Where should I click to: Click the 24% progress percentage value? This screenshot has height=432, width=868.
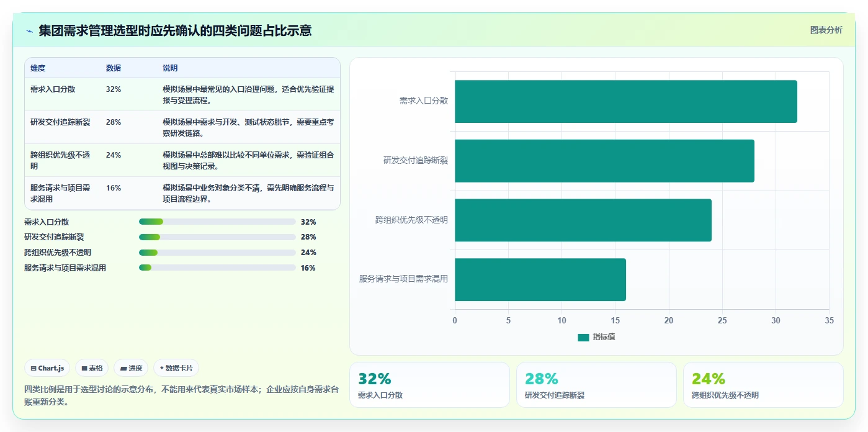(308, 252)
